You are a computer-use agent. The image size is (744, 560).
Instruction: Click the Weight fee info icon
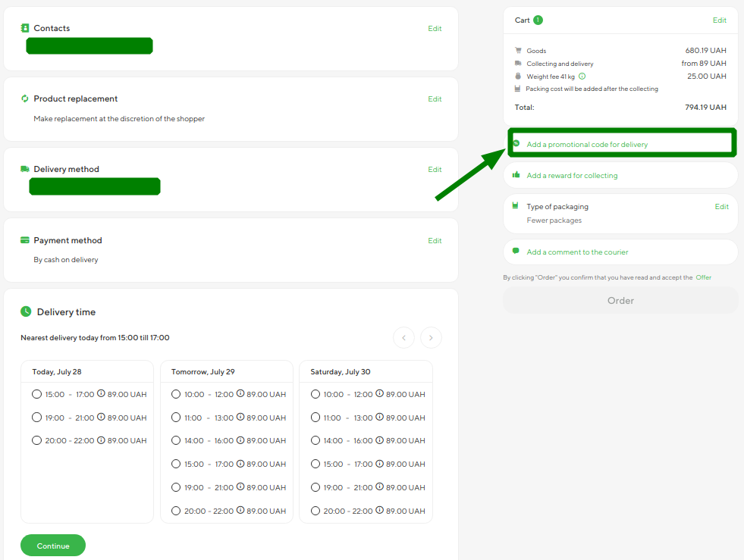click(582, 77)
